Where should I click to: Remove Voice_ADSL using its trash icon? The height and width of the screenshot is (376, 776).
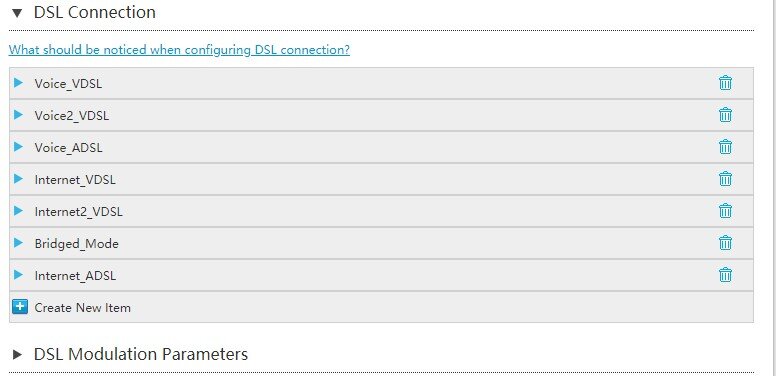click(x=725, y=147)
